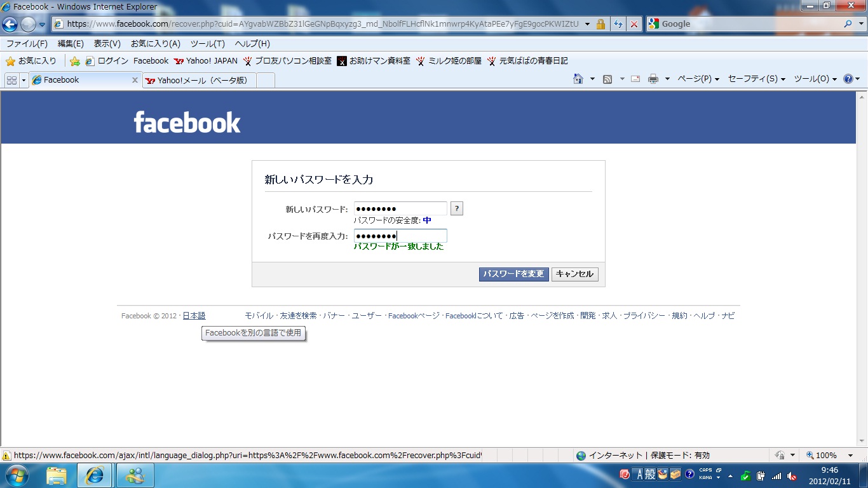The image size is (868, 488).
Task: Click the Print icon
Action: [653, 79]
